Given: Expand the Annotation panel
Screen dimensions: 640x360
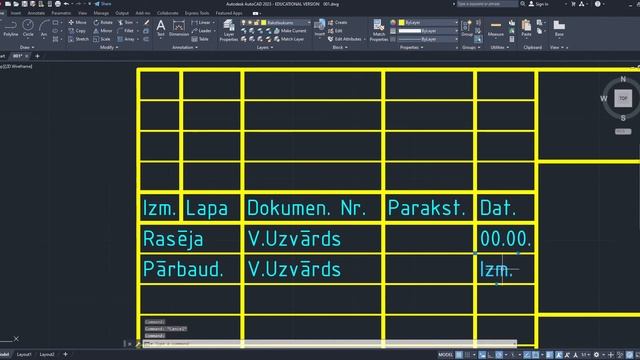Looking at the screenshot, I should pos(184,47).
